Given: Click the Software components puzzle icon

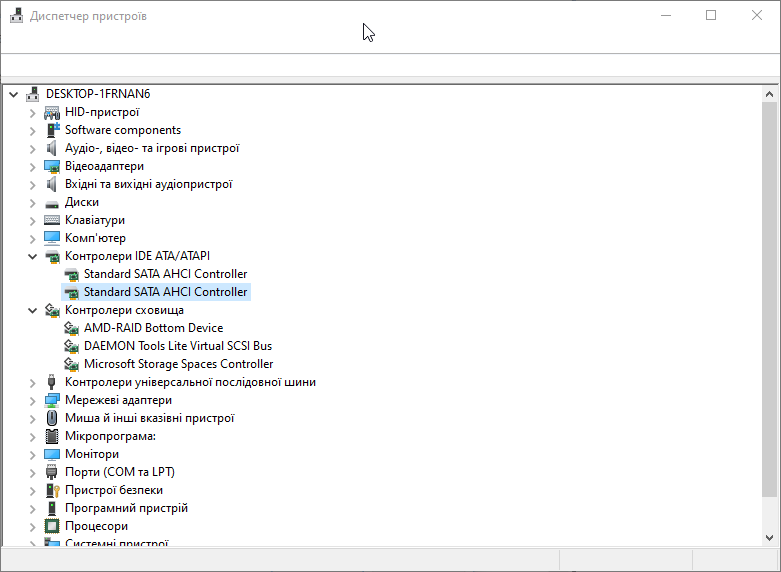Looking at the screenshot, I should [x=52, y=130].
